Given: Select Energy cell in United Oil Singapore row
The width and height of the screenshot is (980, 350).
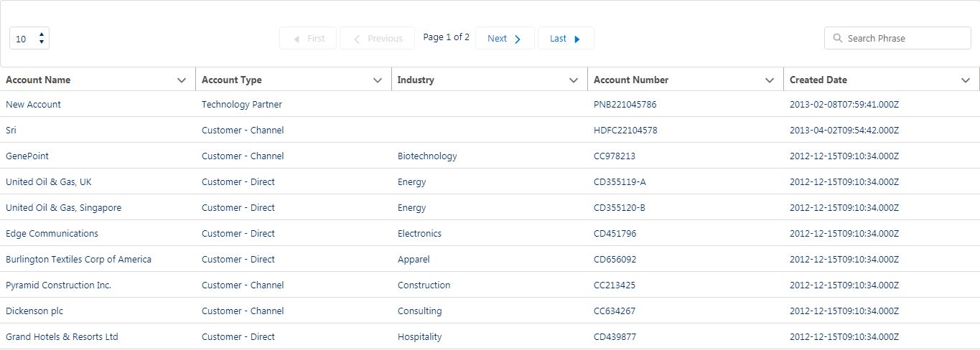Looking at the screenshot, I should [411, 208].
